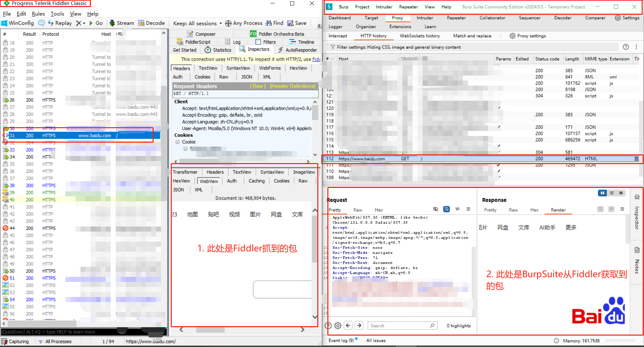Open the Composer tab in Fiddler
The width and height of the screenshot is (644, 347).
coord(201,34)
